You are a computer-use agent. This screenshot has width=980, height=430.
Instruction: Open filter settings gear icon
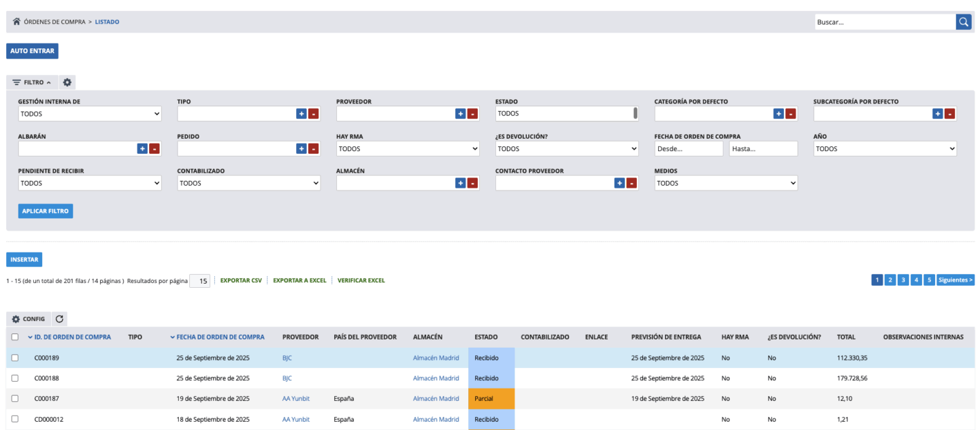point(67,82)
